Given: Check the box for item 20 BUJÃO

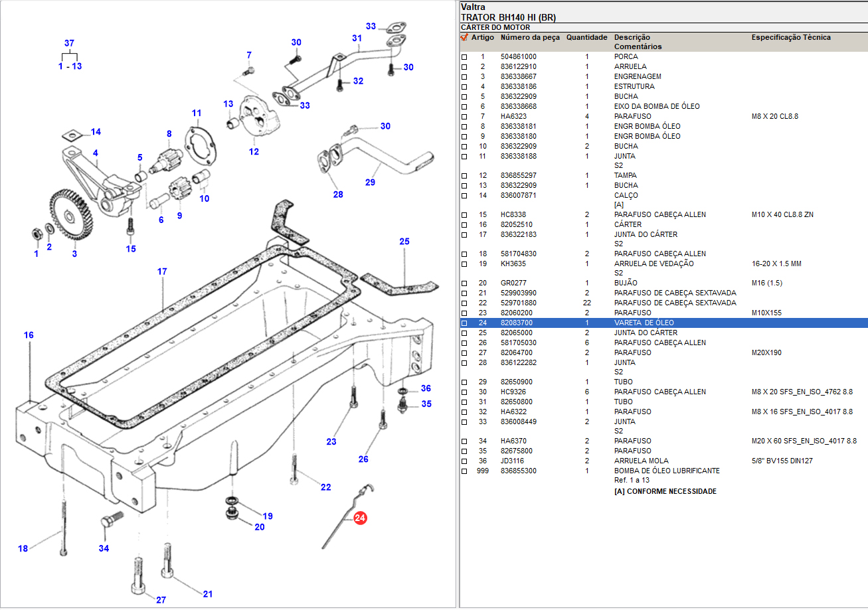Looking at the screenshot, I should click(464, 283).
